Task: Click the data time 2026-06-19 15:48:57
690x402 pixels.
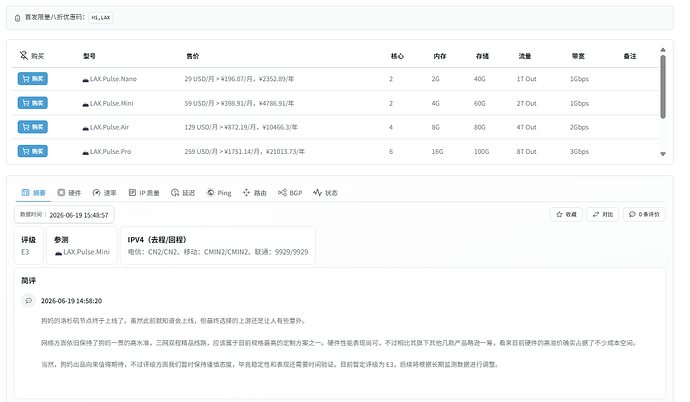Action: pyautogui.click(x=79, y=215)
